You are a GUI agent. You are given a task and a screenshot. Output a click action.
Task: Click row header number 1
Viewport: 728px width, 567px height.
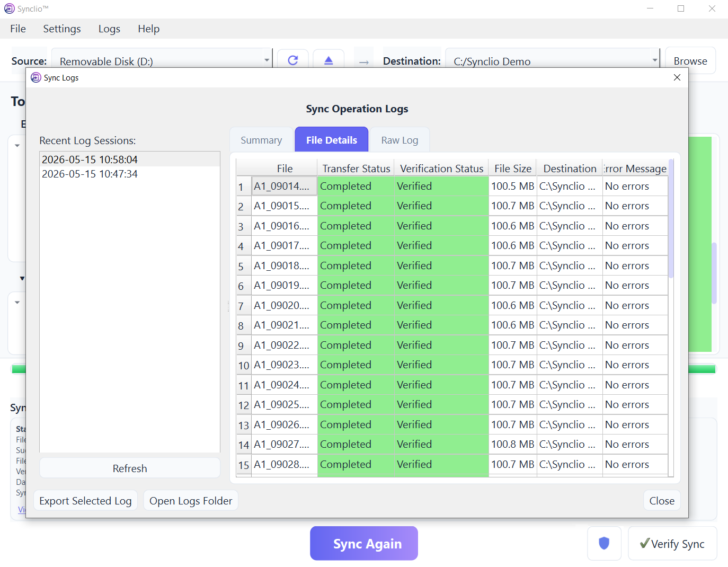(x=244, y=187)
